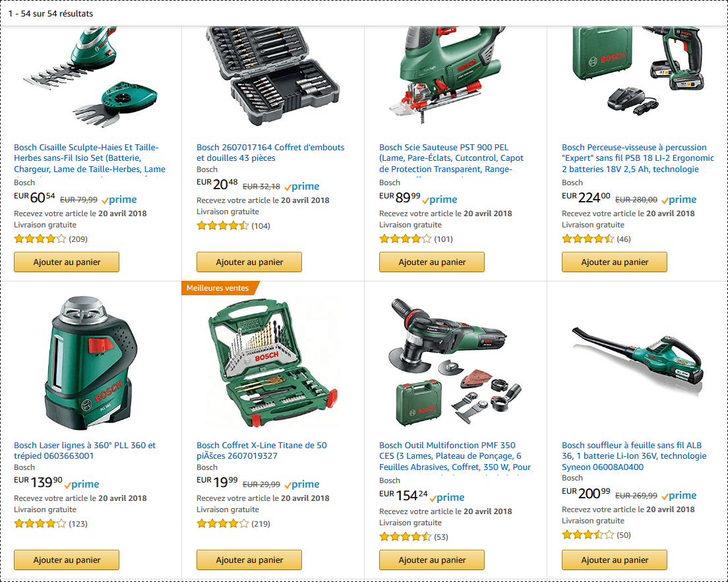
Task: Add the Isio hedge shear to cart
Action: click(x=67, y=262)
